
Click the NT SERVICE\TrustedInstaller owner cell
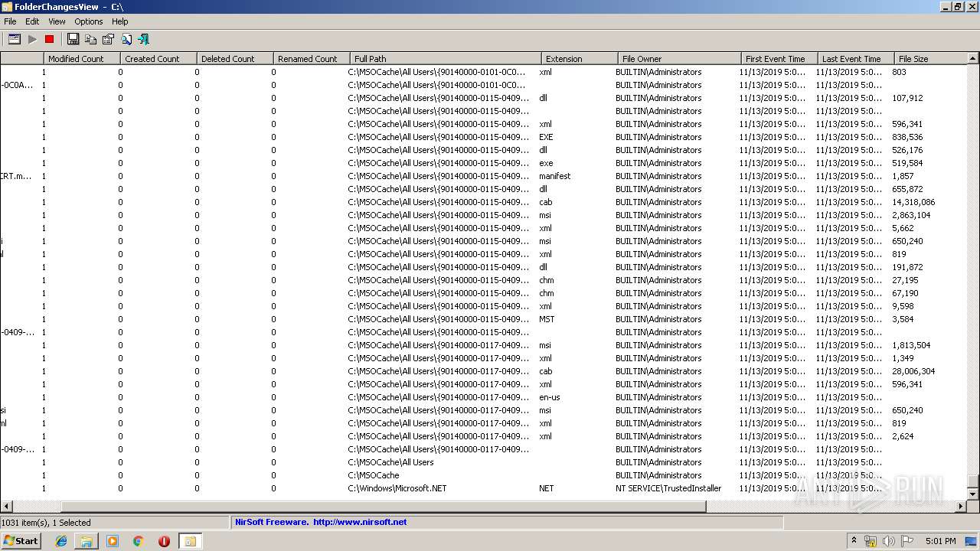point(668,488)
